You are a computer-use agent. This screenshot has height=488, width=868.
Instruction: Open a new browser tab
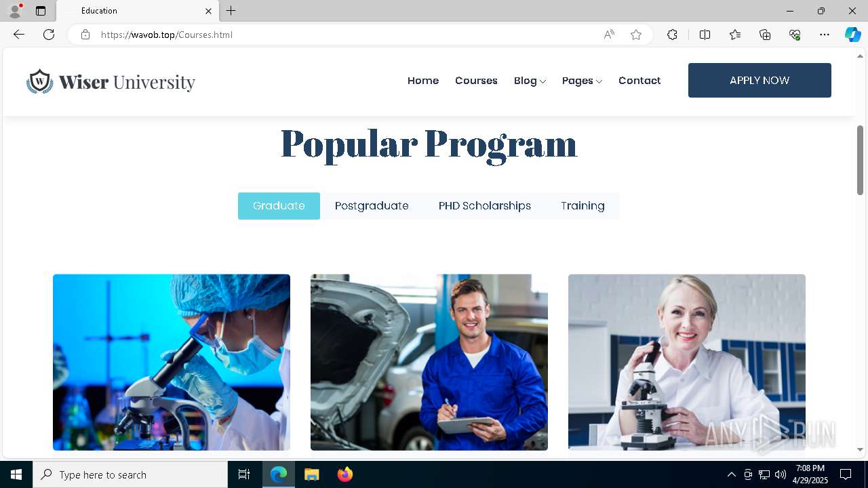(231, 11)
